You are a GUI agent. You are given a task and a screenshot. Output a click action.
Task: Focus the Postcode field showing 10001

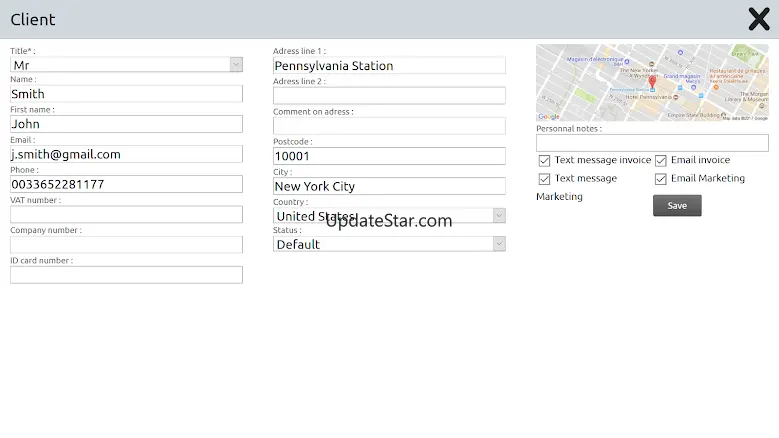click(x=389, y=156)
